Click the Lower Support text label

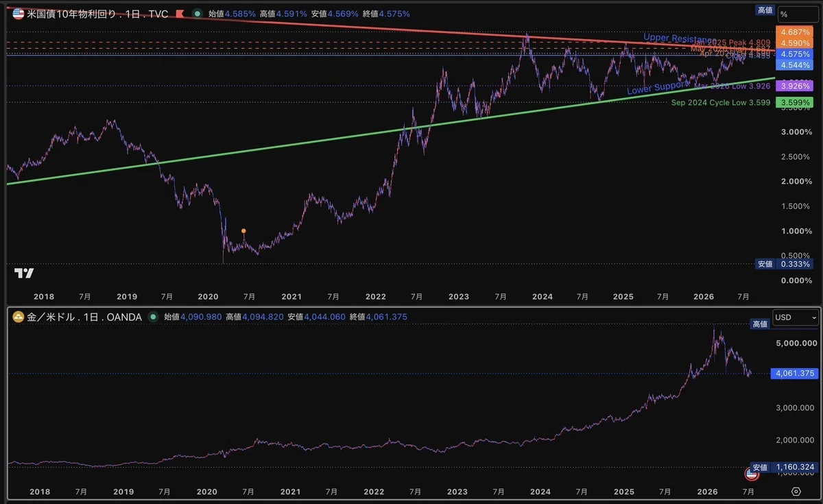tap(657, 87)
